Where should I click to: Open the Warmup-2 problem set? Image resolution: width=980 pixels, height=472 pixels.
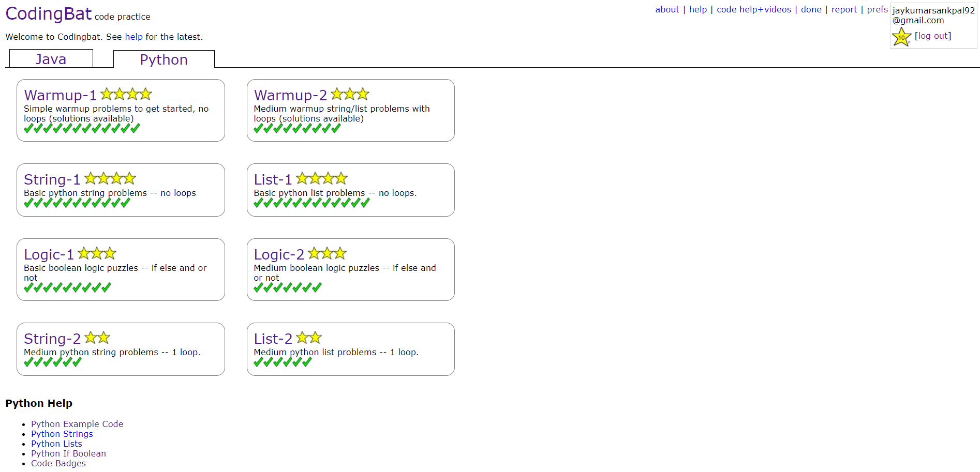coord(290,95)
